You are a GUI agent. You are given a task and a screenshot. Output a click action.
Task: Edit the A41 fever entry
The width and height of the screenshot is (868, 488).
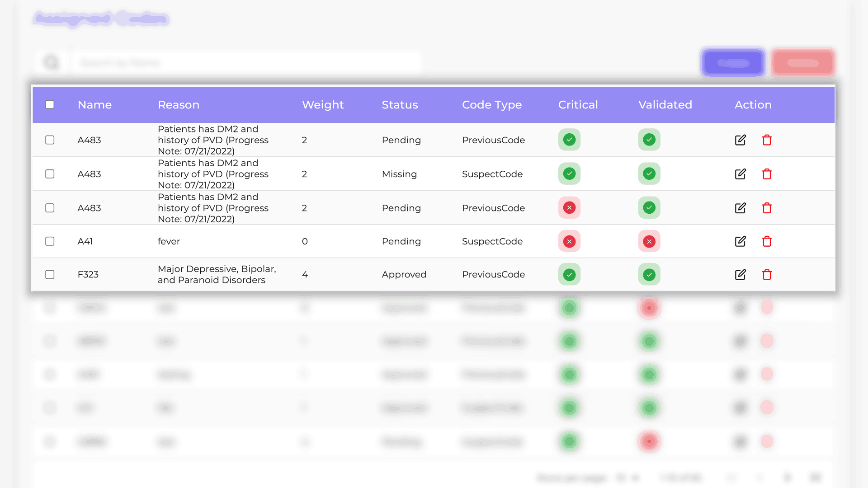tap(740, 241)
